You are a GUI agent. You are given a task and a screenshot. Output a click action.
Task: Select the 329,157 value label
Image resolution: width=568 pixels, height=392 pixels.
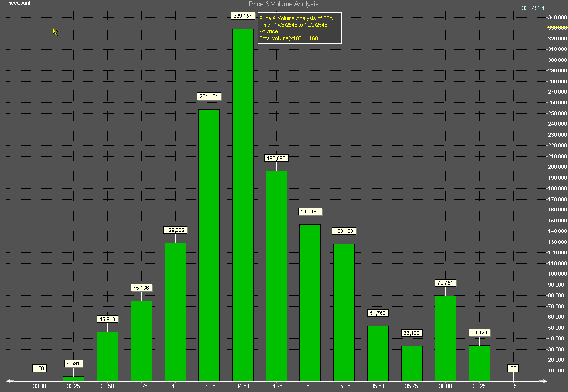click(x=243, y=16)
